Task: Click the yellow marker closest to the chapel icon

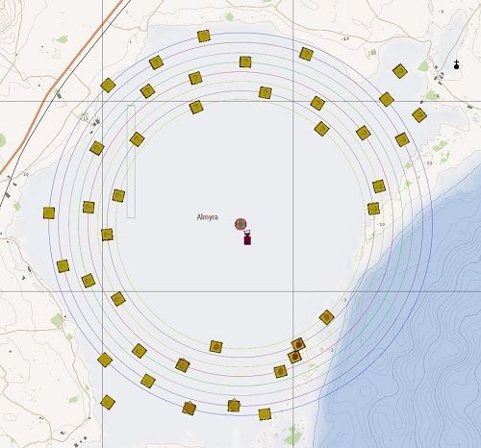Action: pyautogui.click(x=400, y=71)
